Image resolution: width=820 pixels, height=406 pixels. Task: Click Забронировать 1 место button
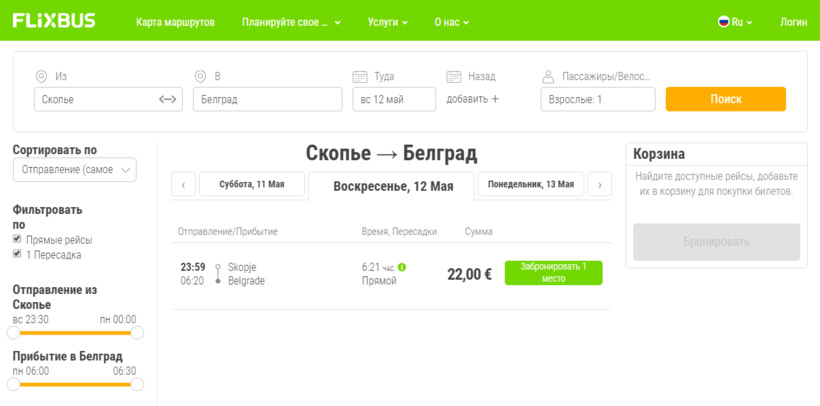click(553, 273)
